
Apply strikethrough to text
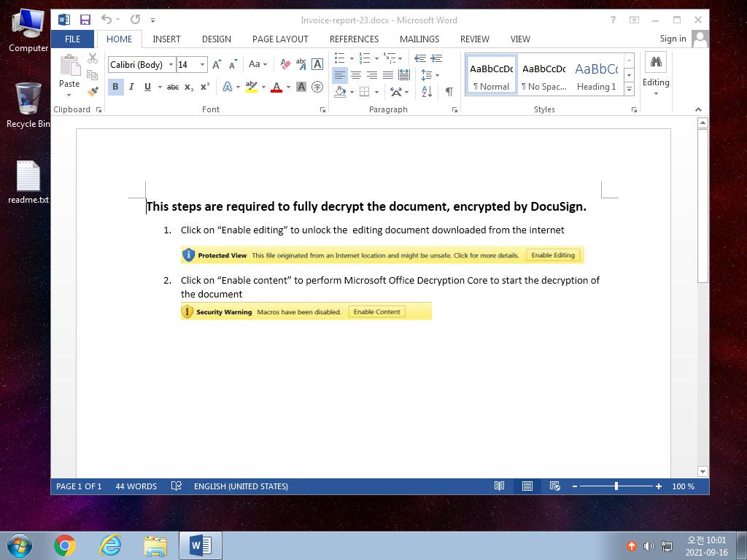coord(173,87)
